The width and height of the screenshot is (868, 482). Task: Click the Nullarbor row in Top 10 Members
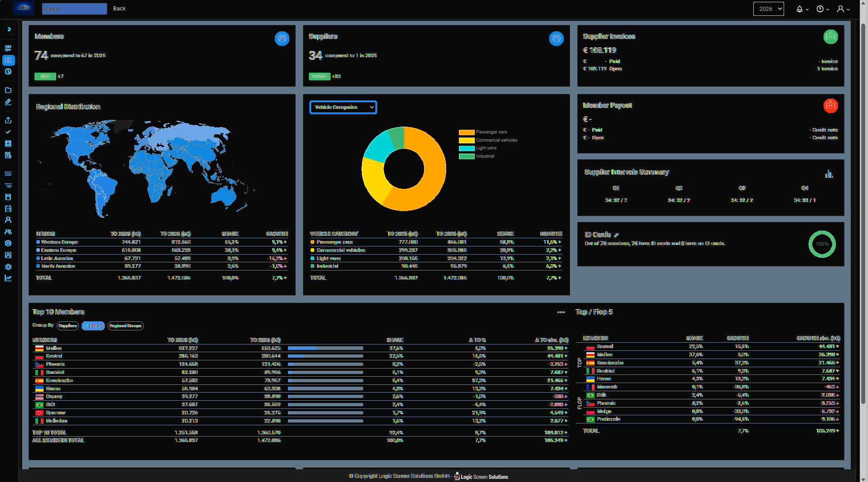[x=300, y=421]
